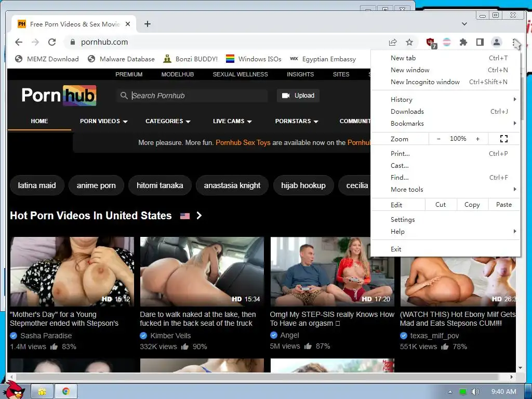Choose Find... from the menu
The image size is (532, 399).
(445, 178)
